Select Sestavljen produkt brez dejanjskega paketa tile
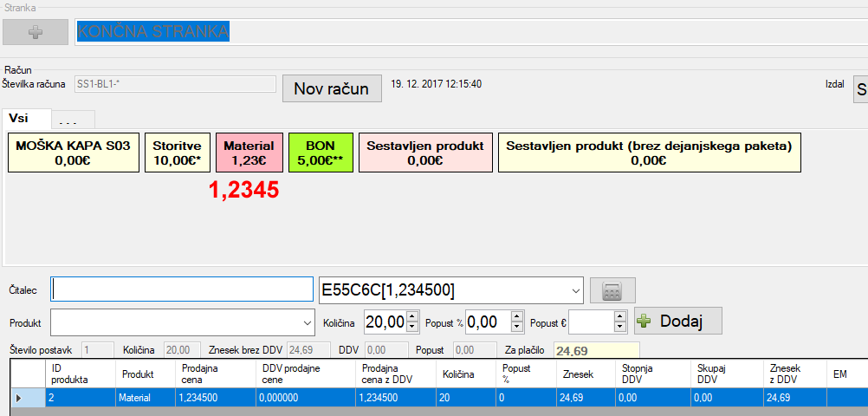The height and width of the screenshot is (416, 868). click(x=648, y=153)
